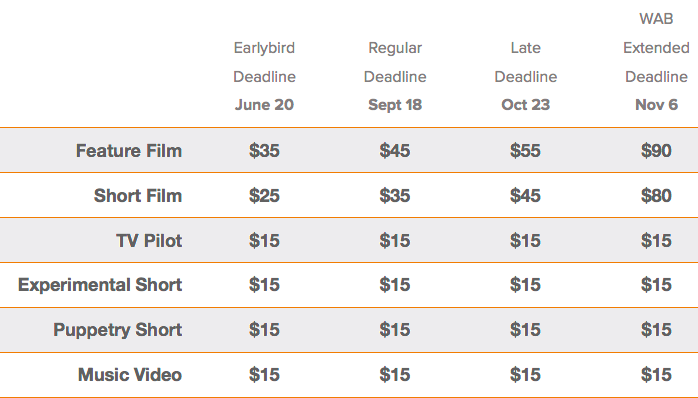Select Music Video extended deadline $15 price
The width and height of the screenshot is (698, 398).
[x=656, y=374]
